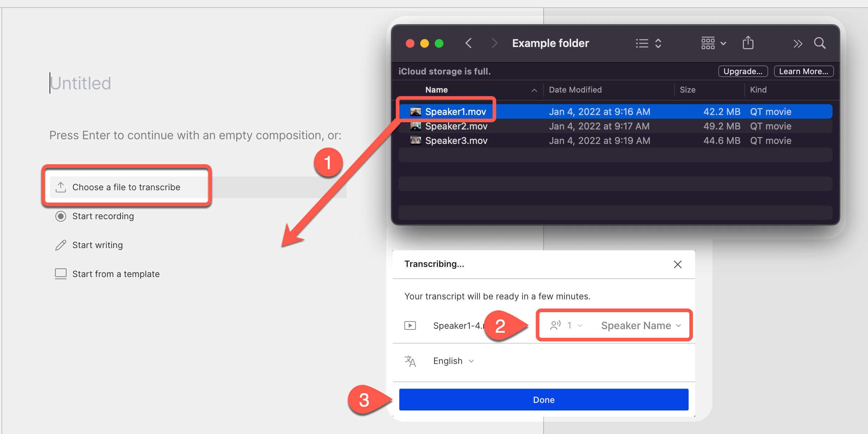868x434 pixels.
Task: Click the translate language icon
Action: click(x=410, y=361)
